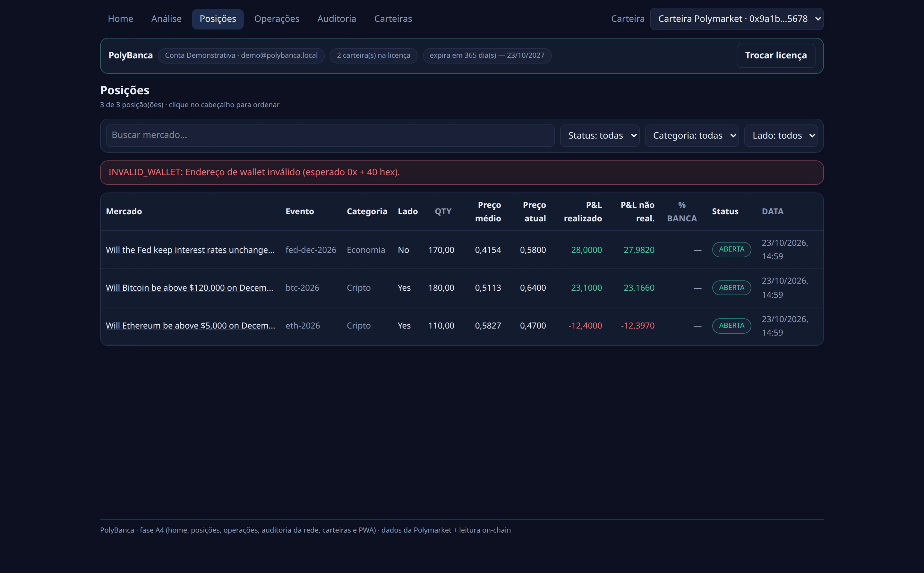The height and width of the screenshot is (573, 924).
Task: Click the btc-2026 event cell
Action: pyautogui.click(x=302, y=288)
